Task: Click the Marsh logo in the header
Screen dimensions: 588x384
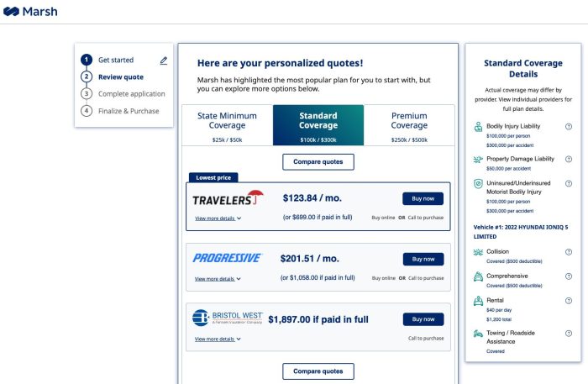Action: pyautogui.click(x=30, y=12)
